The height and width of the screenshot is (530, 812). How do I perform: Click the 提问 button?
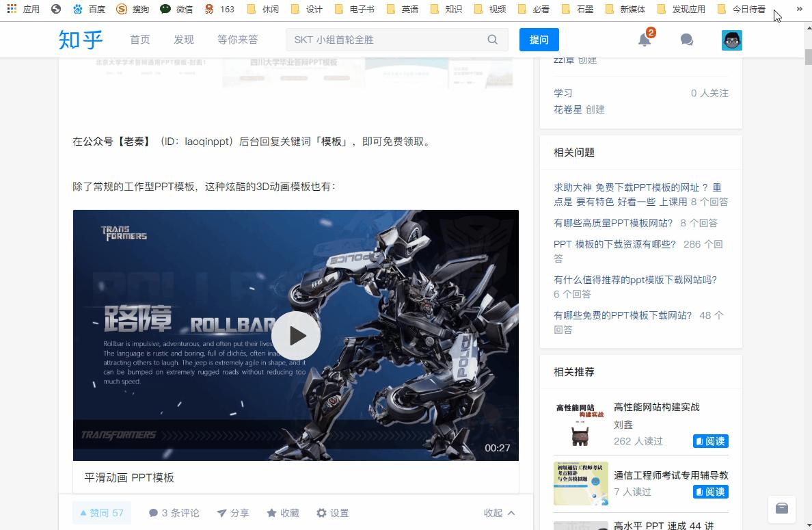coord(539,40)
